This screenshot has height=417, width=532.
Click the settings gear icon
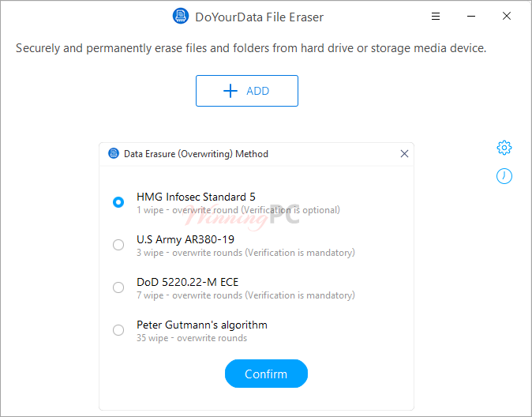pyautogui.click(x=504, y=148)
